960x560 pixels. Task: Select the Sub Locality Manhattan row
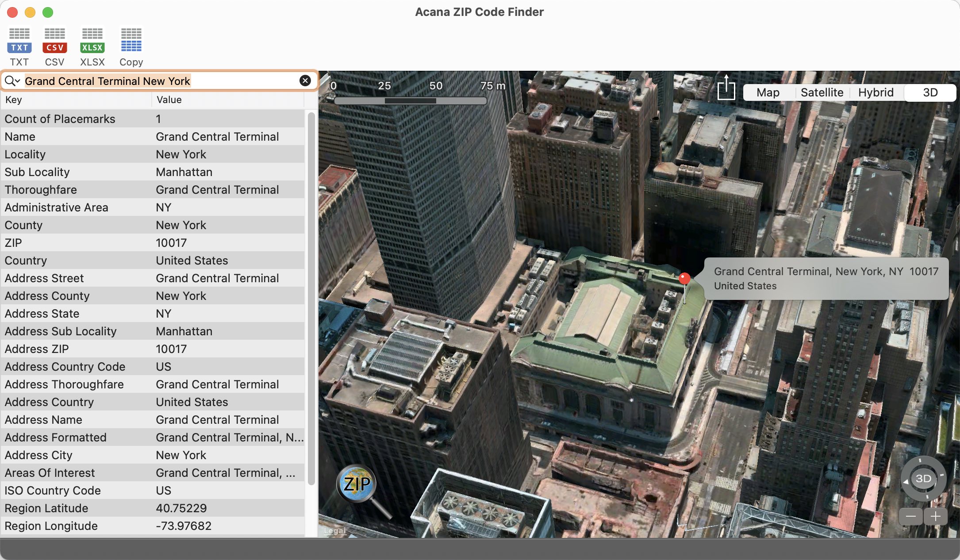pyautogui.click(x=153, y=172)
